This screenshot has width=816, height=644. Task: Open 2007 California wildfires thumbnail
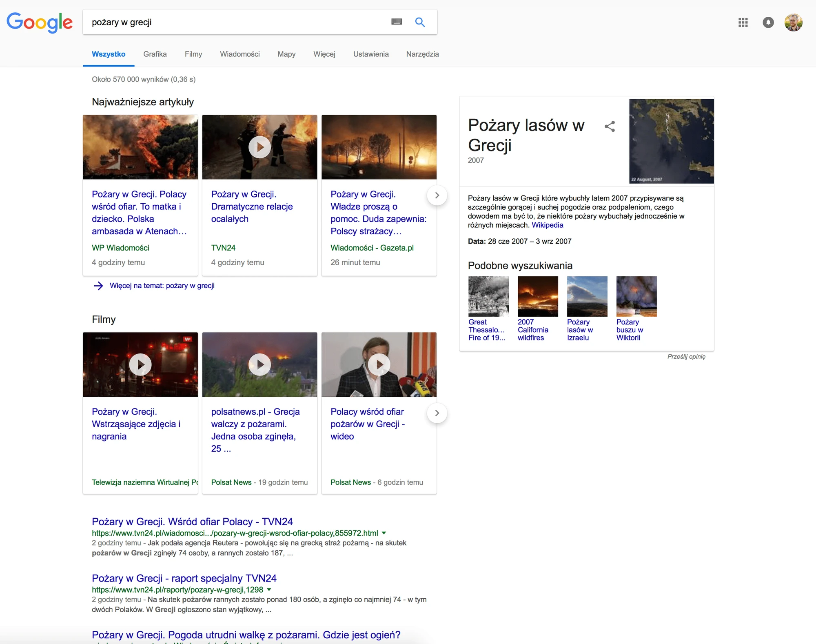(x=538, y=296)
